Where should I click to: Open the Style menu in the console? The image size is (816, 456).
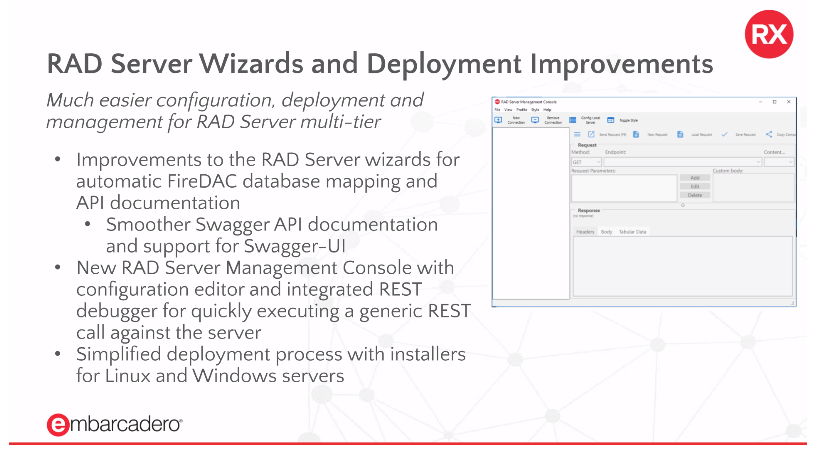click(x=535, y=110)
